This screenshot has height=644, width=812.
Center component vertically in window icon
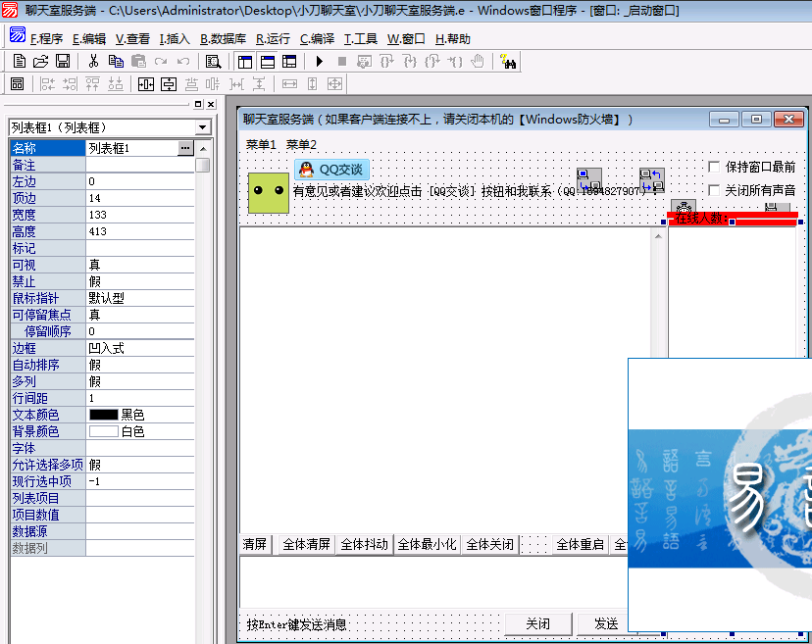[169, 84]
